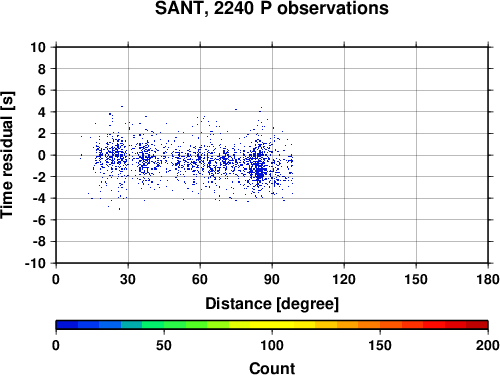Click the 150 tick label on the colorbar
The height and width of the screenshot is (375, 500).
pos(380,345)
